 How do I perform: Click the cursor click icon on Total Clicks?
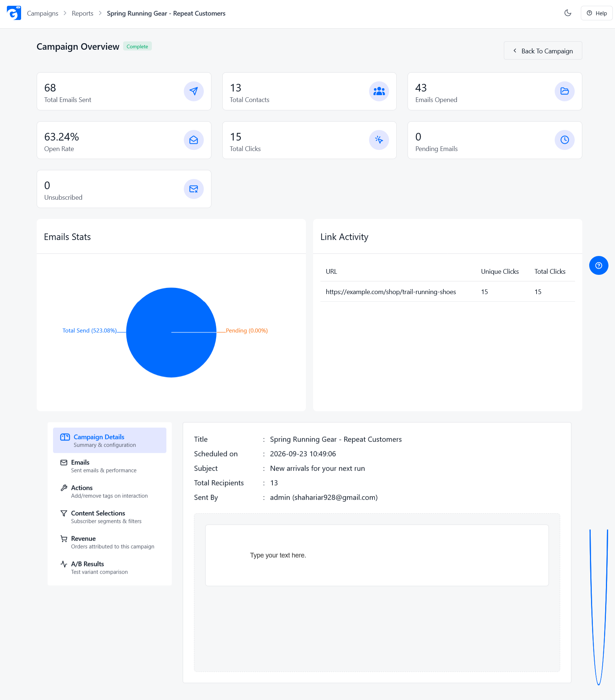379,140
